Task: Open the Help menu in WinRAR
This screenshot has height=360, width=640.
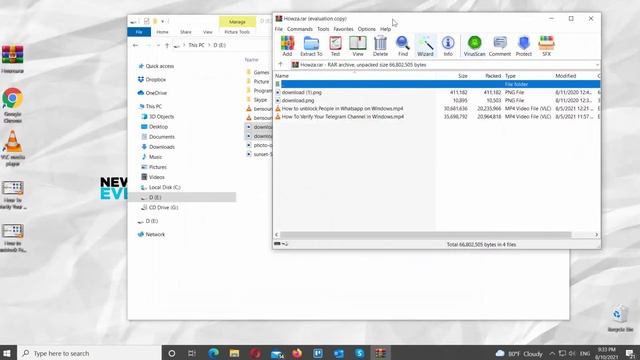Action: 385,29
